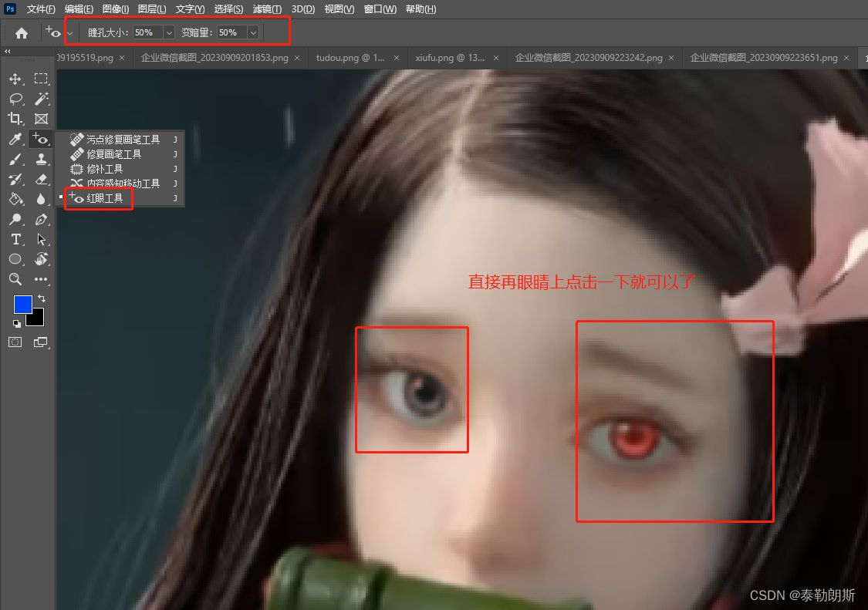The width and height of the screenshot is (868, 610).
Task: Open the 编辑(E) menu
Action: pyautogui.click(x=79, y=9)
